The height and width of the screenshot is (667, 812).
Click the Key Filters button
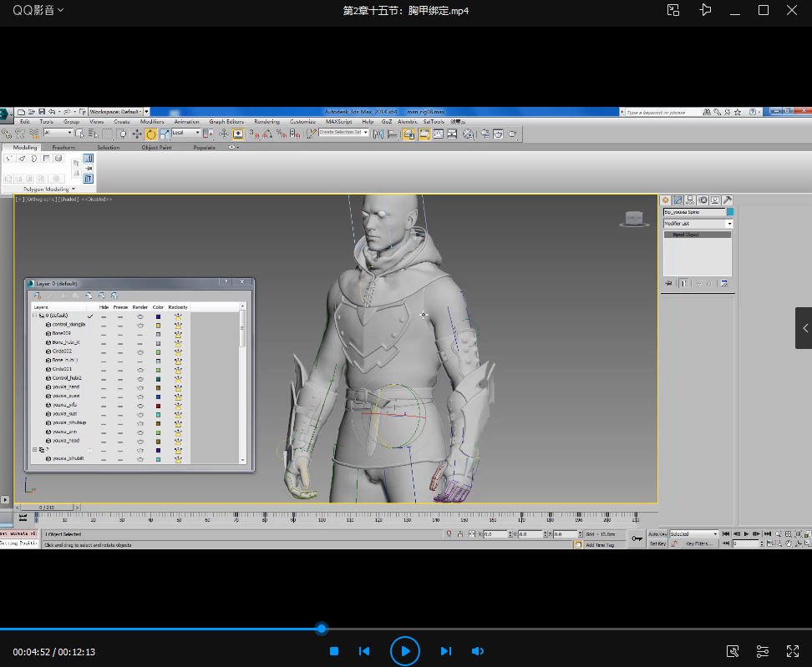click(x=698, y=543)
